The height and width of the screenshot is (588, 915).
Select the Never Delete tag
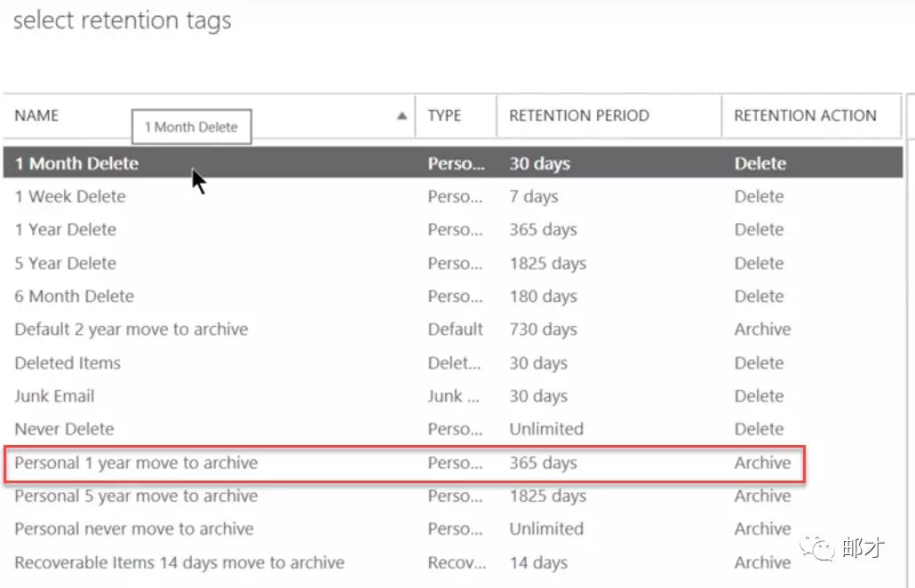point(64,429)
